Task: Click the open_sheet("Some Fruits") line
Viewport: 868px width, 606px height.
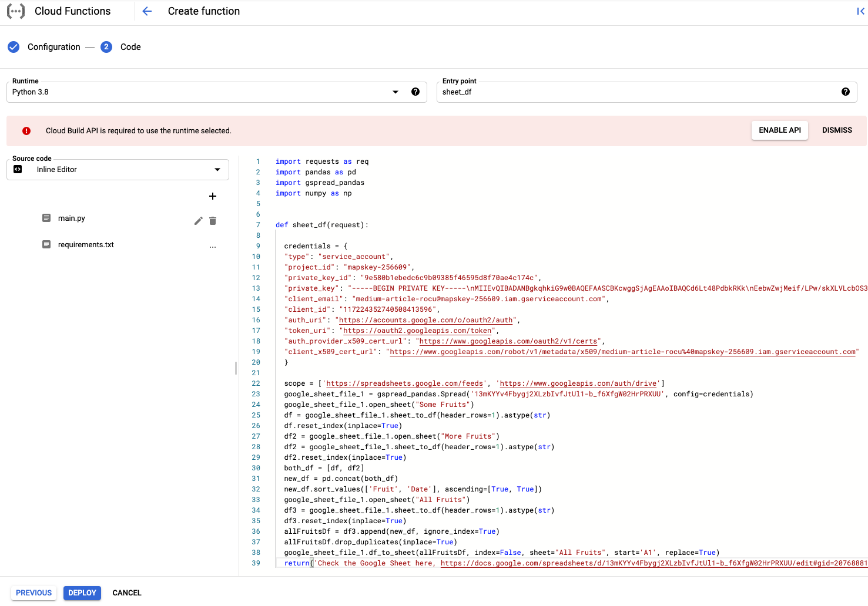Action: [x=379, y=405]
